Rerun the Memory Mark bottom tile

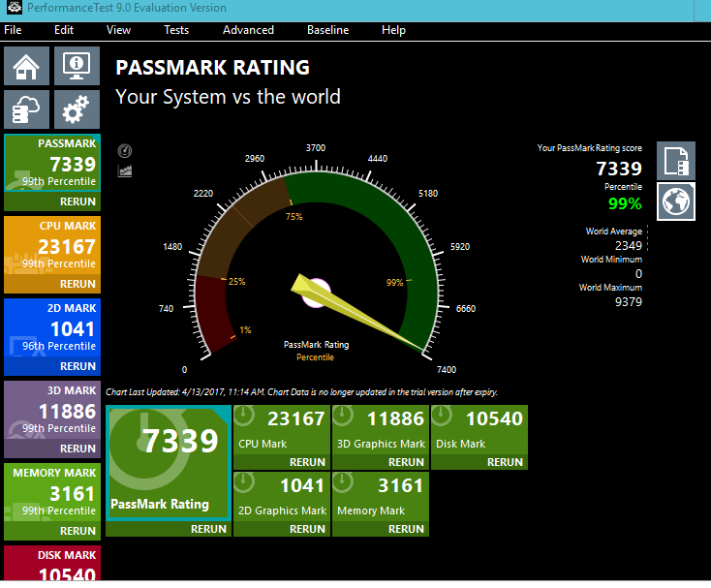coord(381,529)
